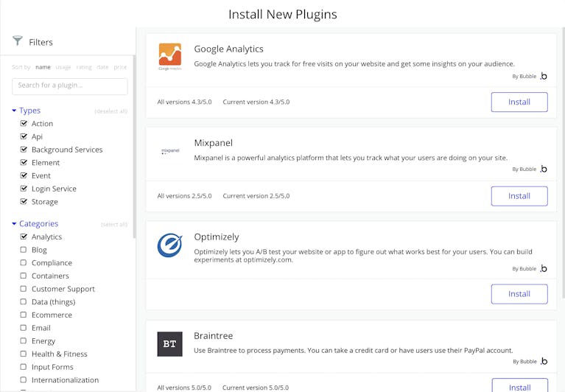The height and width of the screenshot is (392, 565).
Task: Open the Mixpanel plugin title
Action: click(214, 143)
